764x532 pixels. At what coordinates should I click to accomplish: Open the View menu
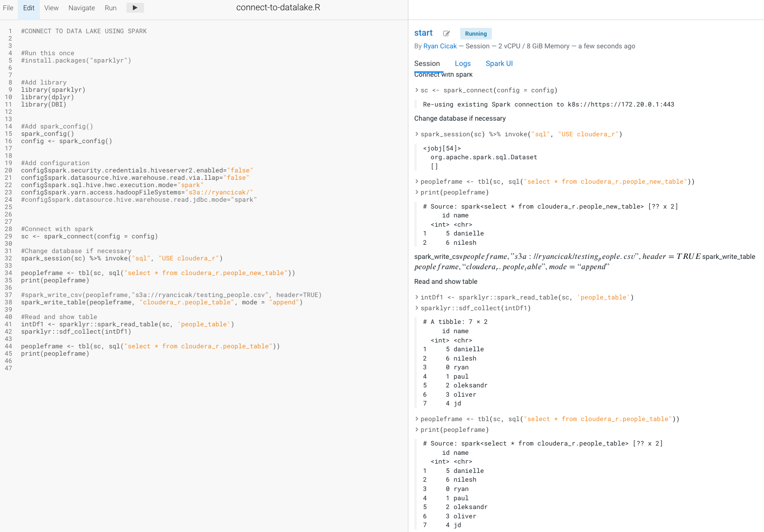tap(51, 8)
